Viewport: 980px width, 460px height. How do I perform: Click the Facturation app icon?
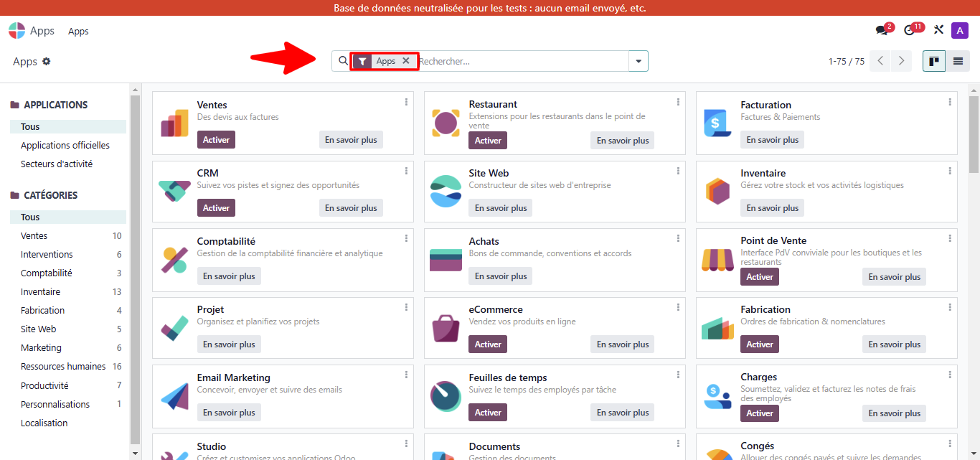pyautogui.click(x=717, y=123)
